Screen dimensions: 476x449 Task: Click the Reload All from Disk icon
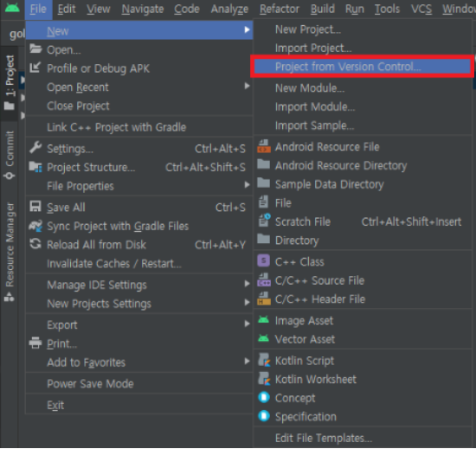(35, 244)
